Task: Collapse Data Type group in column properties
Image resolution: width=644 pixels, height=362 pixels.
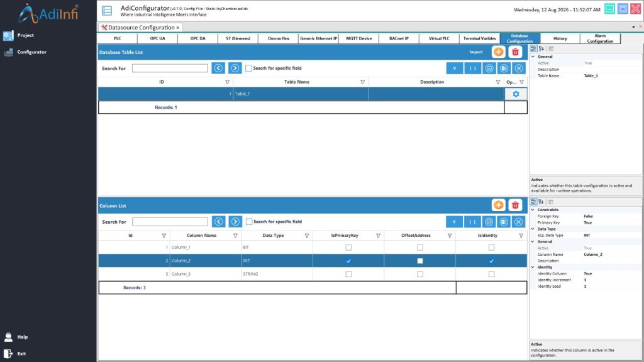Action: pyautogui.click(x=533, y=229)
